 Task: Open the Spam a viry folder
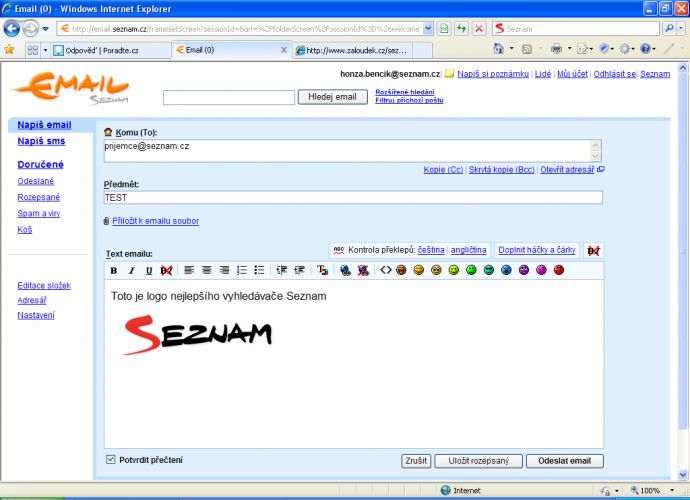click(39, 213)
